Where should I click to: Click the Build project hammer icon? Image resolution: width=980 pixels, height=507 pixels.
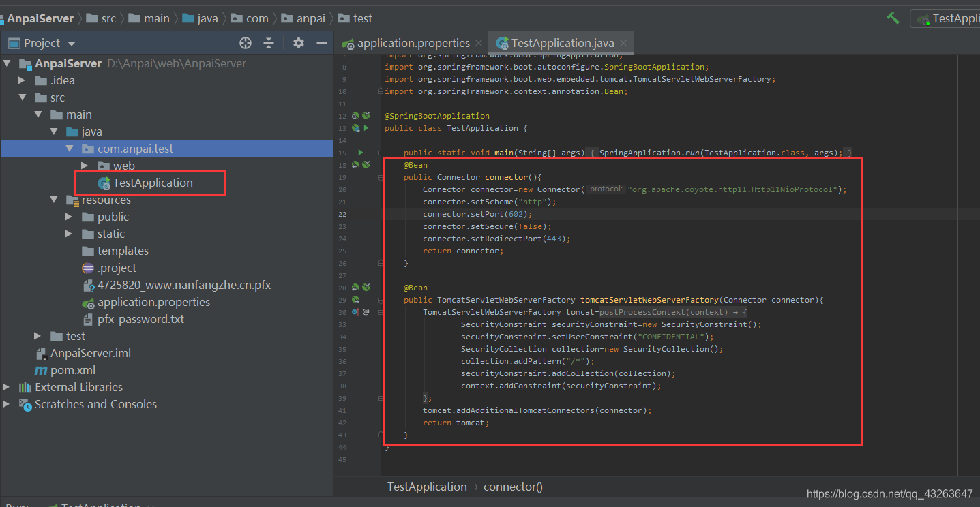[893, 18]
